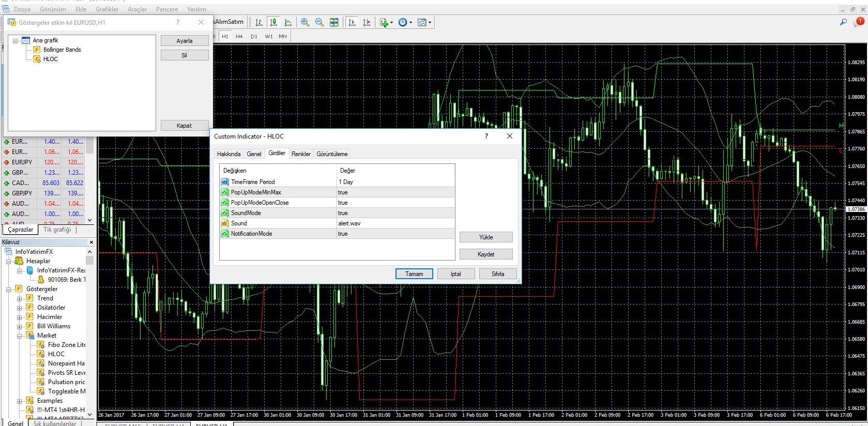Open the Dosya menu
The image size is (868, 426).
tap(22, 9)
